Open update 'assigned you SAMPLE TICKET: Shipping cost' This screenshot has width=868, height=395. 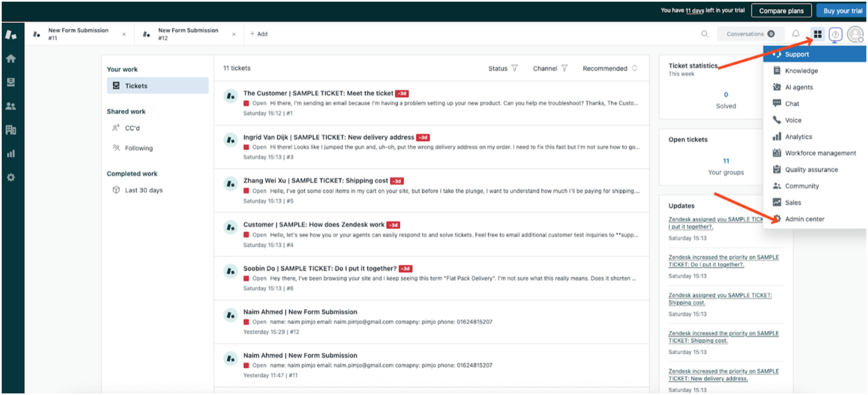tap(720, 299)
